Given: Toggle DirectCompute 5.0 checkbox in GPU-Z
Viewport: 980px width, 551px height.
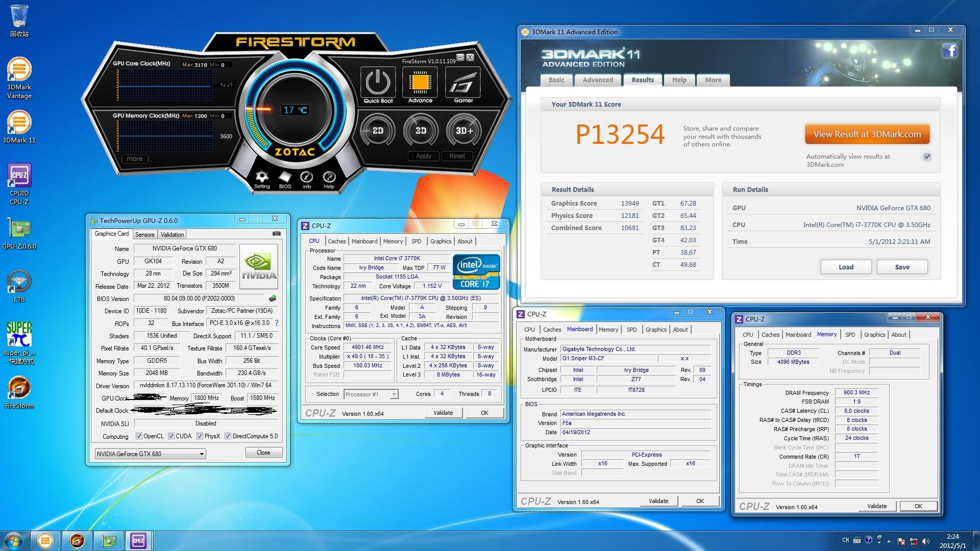Looking at the screenshot, I should click(228, 436).
